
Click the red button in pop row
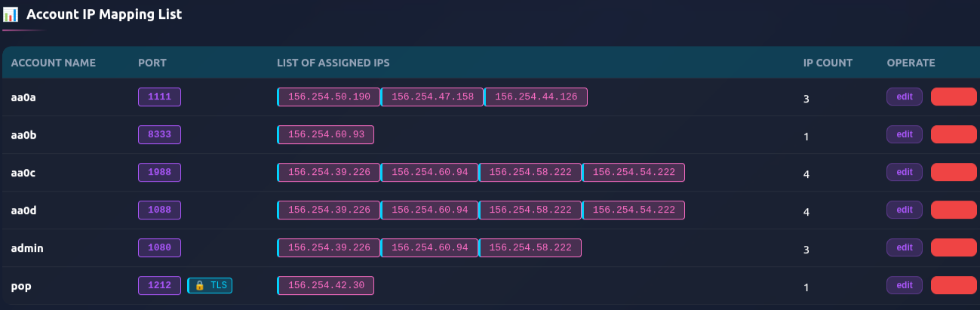[x=954, y=285]
